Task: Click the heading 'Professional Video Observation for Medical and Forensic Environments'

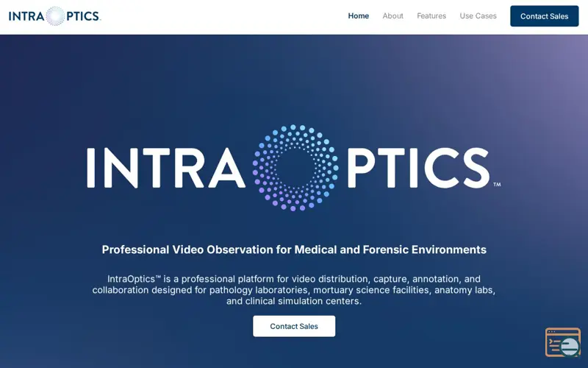Action: point(294,250)
